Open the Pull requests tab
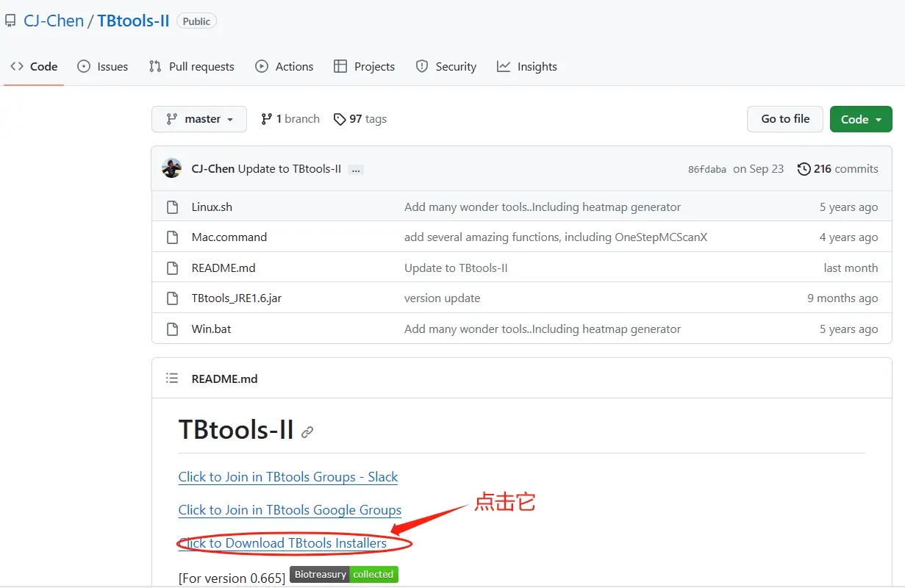 pyautogui.click(x=192, y=67)
